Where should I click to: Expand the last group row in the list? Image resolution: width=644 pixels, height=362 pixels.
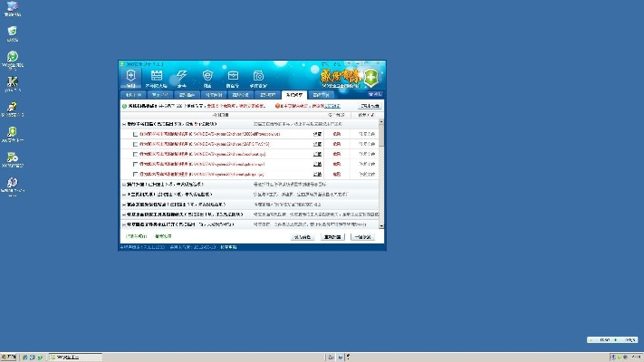pos(123,224)
